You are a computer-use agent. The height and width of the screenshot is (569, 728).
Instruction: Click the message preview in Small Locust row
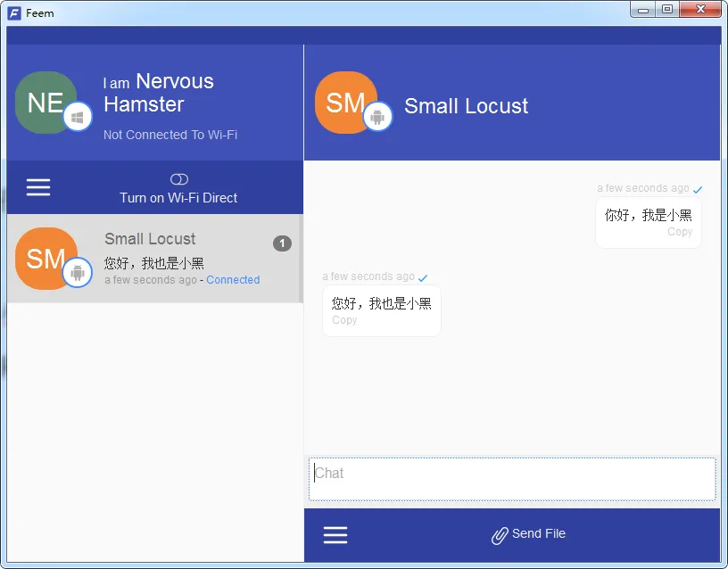(x=153, y=263)
